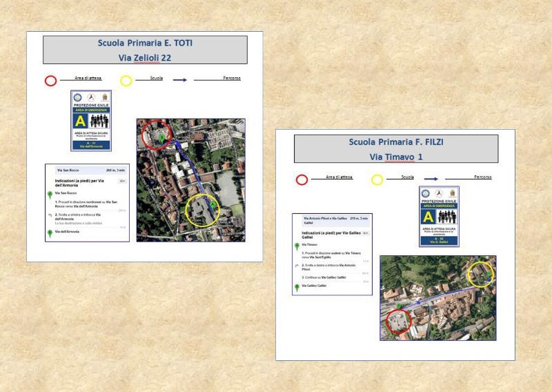Image resolution: width=552 pixels, height=392 pixels.
Task: Click the blue arrow Percorso icon on Toti page
Action: (179, 80)
